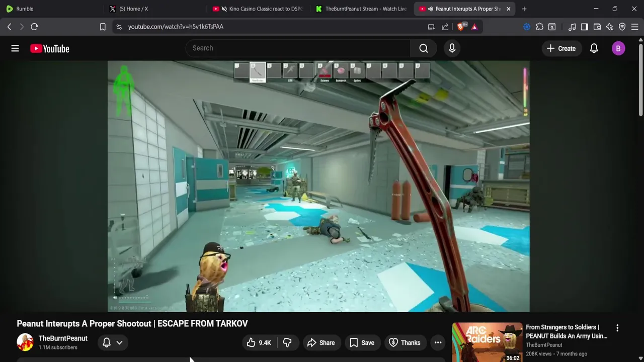Install or cast page icon in address bar
The image size is (644, 362).
click(x=431, y=27)
